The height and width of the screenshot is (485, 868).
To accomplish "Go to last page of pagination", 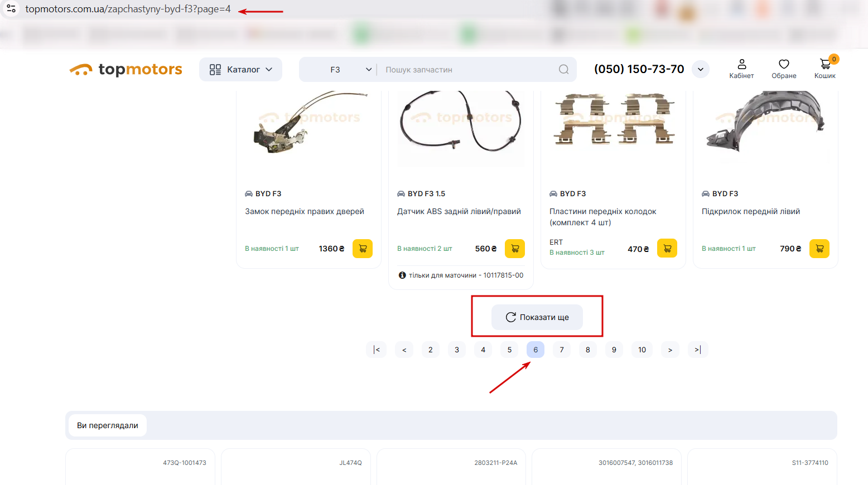I will 698,350.
